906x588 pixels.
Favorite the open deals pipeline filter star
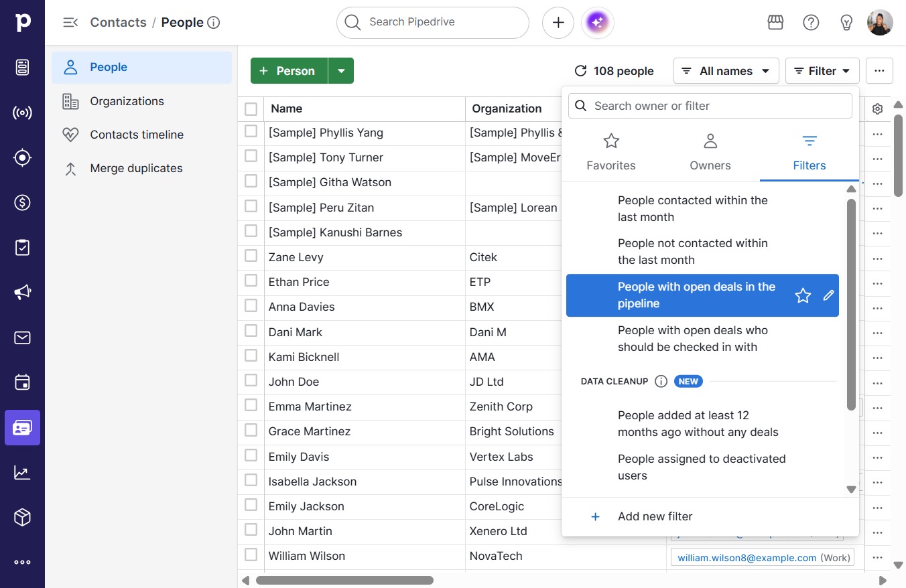[803, 295]
